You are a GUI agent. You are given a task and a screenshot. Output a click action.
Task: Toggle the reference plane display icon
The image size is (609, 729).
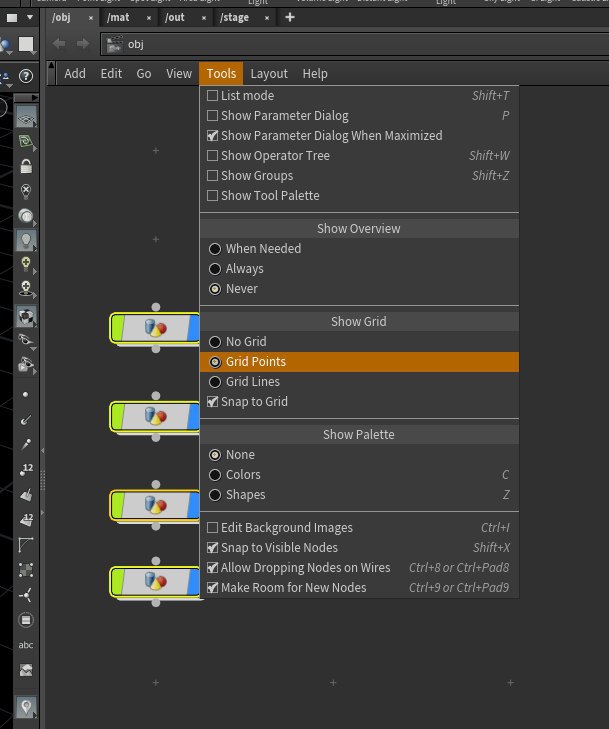pos(26,117)
